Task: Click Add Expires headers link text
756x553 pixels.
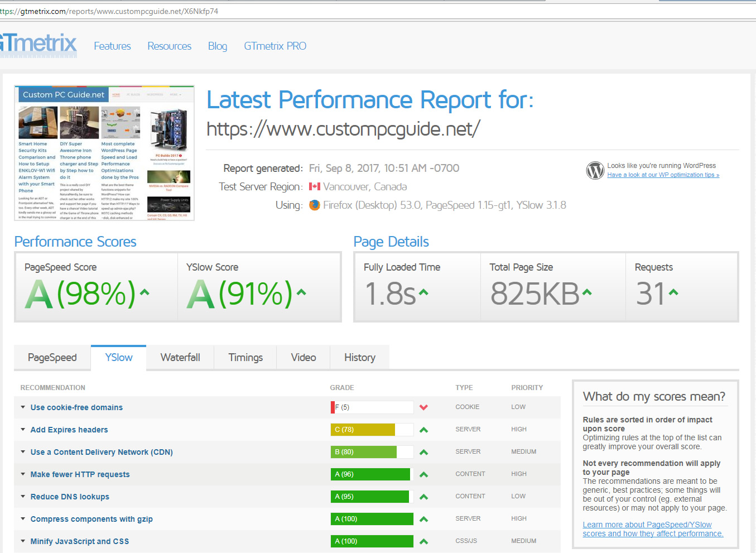Action: [x=69, y=430]
